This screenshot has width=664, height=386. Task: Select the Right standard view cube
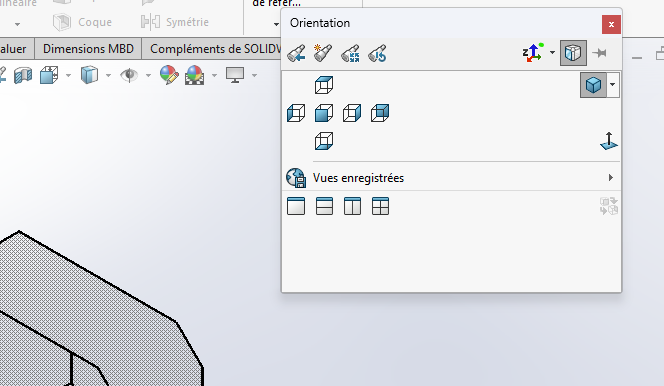click(x=352, y=113)
